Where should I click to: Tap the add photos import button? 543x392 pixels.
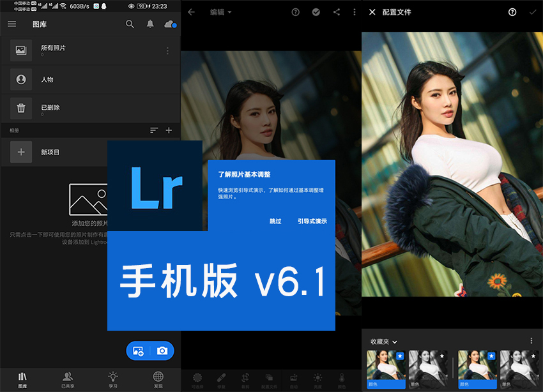[138, 351]
